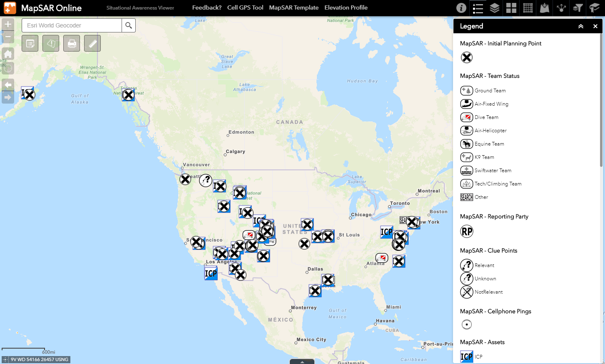Open the Bookmark widget

tap(595, 8)
